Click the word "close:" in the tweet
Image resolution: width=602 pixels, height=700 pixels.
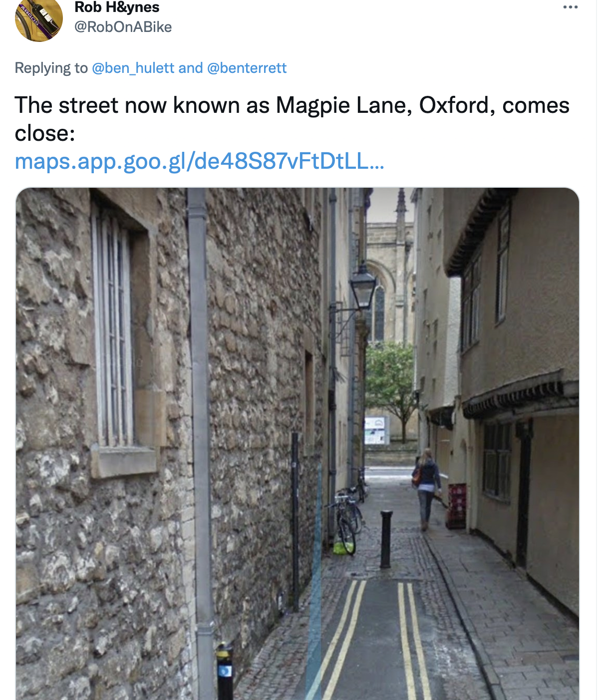point(45,133)
